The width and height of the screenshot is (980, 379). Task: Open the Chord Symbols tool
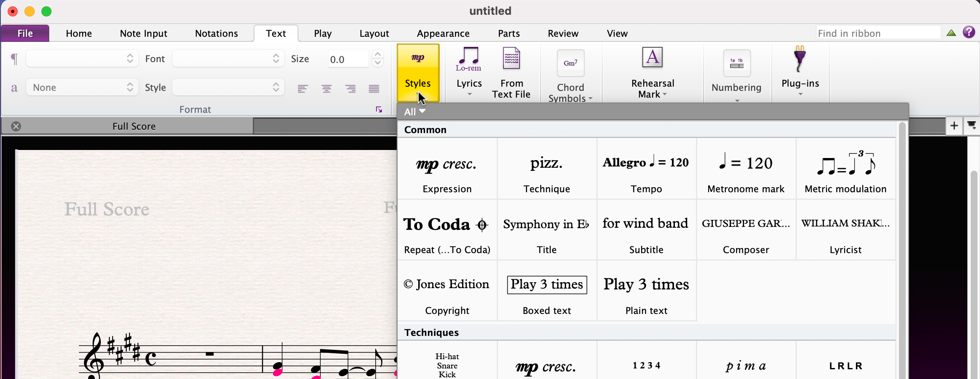click(570, 76)
